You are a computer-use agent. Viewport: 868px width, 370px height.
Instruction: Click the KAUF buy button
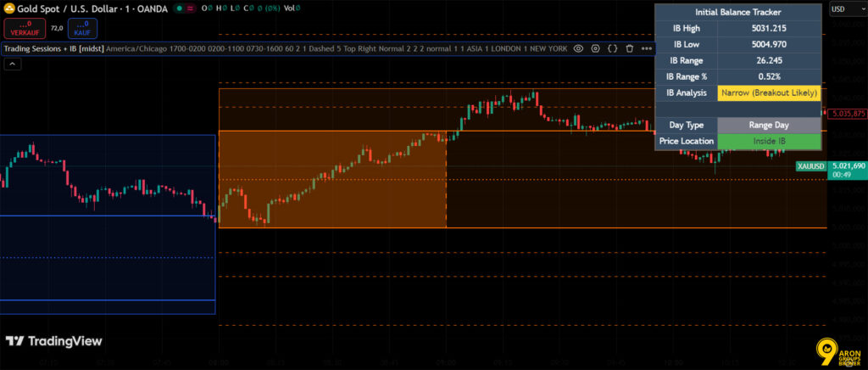click(x=82, y=29)
